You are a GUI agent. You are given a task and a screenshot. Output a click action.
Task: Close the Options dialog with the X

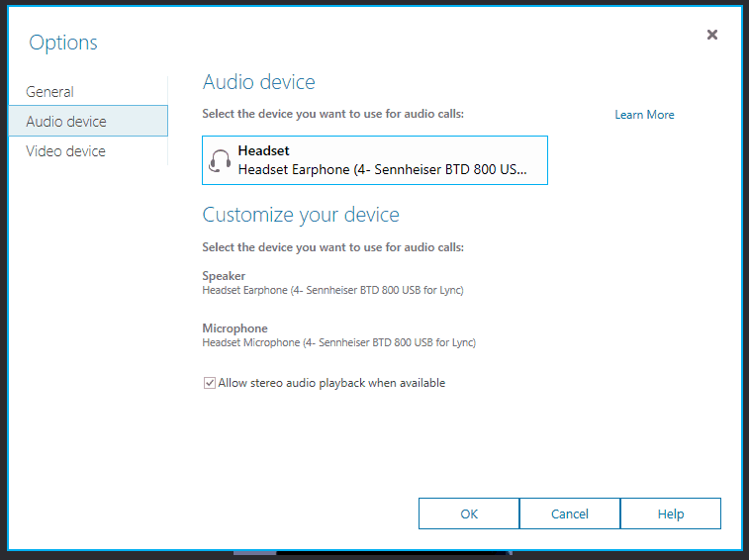711,35
